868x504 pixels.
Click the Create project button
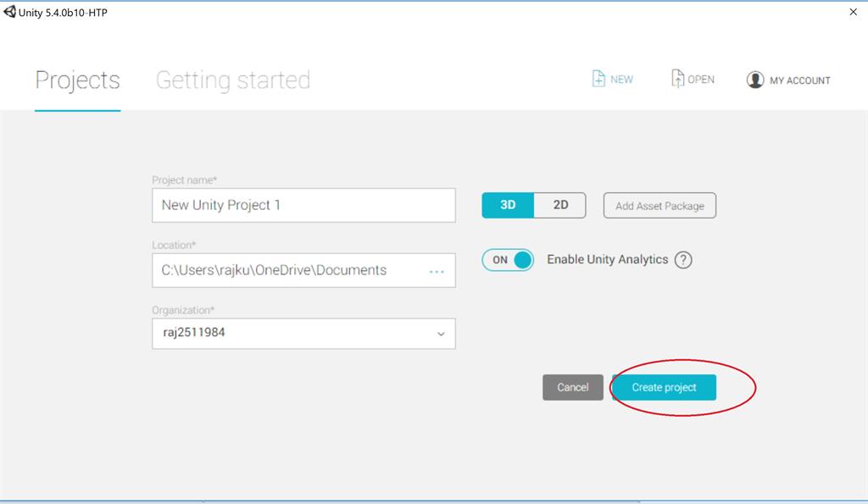[664, 387]
